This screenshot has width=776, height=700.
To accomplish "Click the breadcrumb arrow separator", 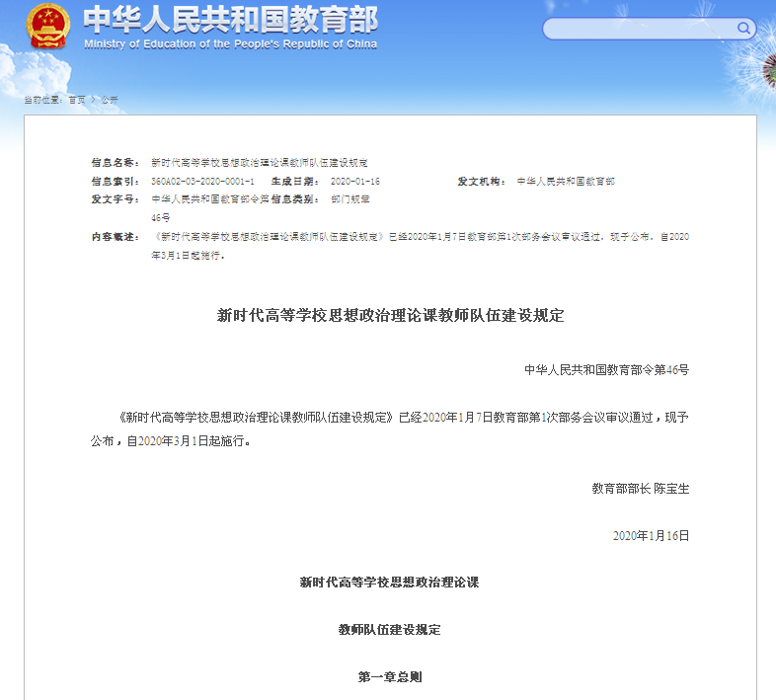I will click(x=93, y=100).
